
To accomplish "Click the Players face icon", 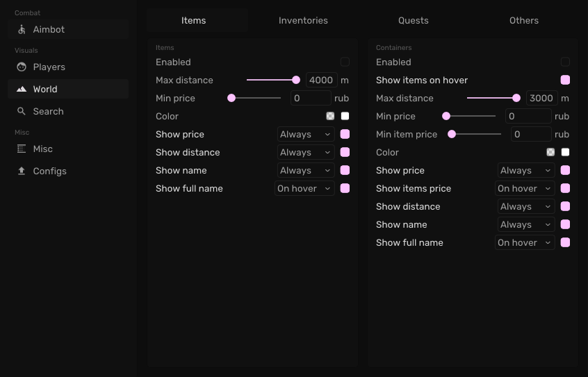I will point(22,67).
